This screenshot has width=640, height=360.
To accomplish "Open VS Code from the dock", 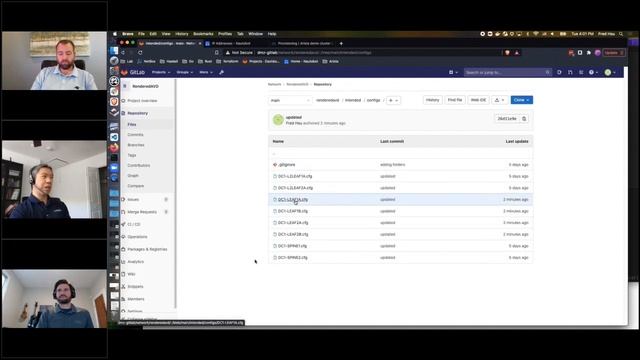I will click(114, 137).
